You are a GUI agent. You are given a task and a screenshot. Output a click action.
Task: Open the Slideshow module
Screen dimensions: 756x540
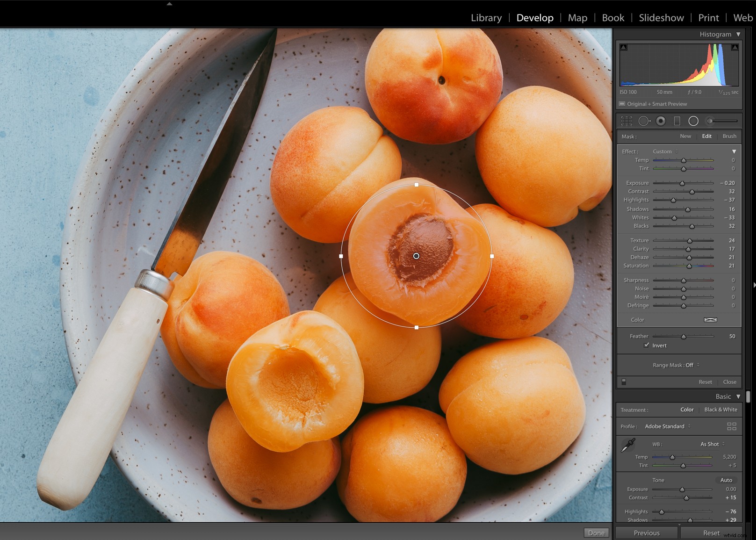[x=661, y=18]
